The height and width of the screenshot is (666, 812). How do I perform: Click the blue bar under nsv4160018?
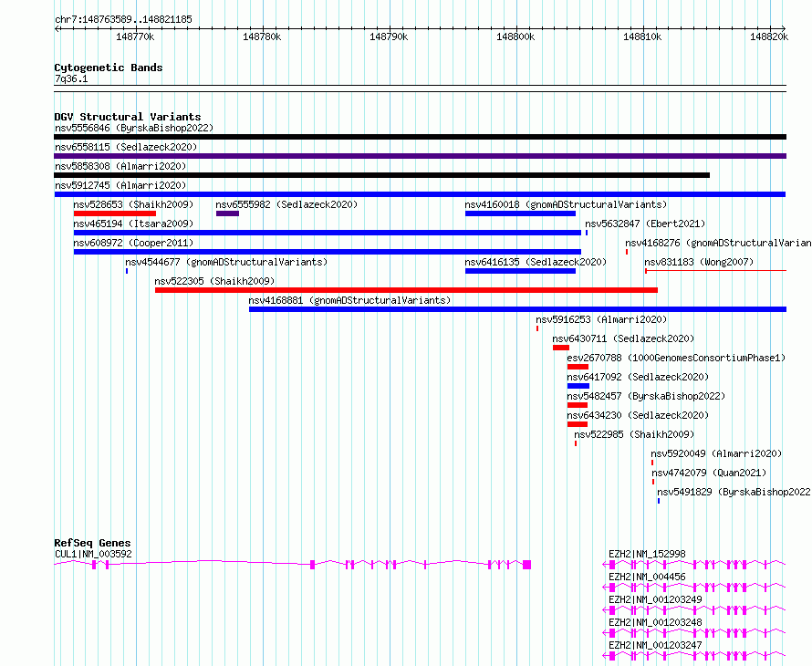click(520, 213)
